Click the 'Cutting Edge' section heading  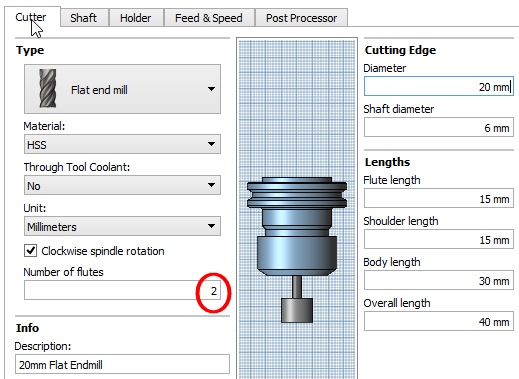coord(400,50)
